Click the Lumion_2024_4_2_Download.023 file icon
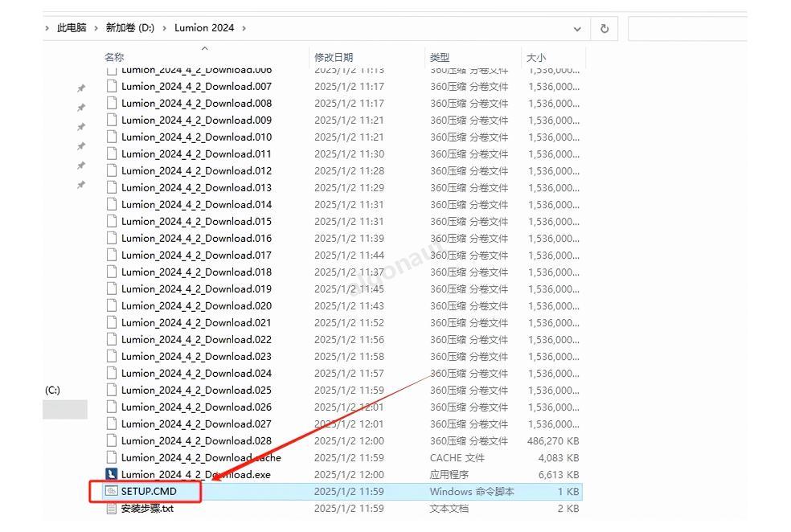 (112, 356)
